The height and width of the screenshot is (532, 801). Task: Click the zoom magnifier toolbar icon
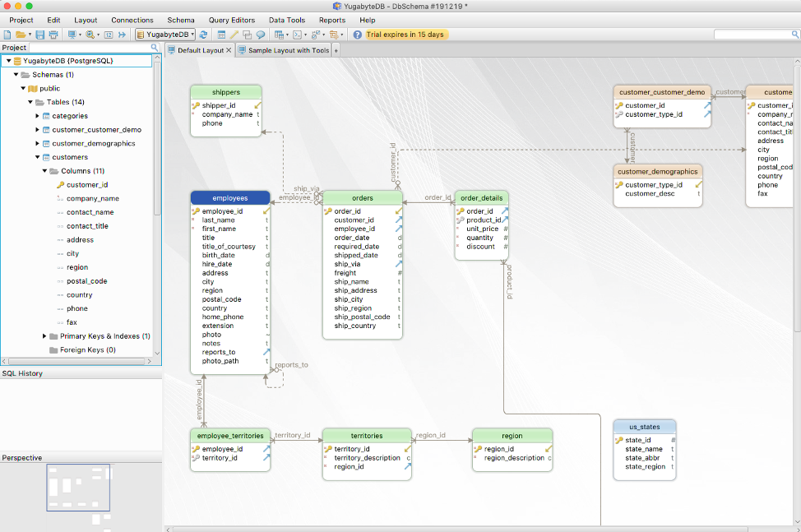pos(90,35)
